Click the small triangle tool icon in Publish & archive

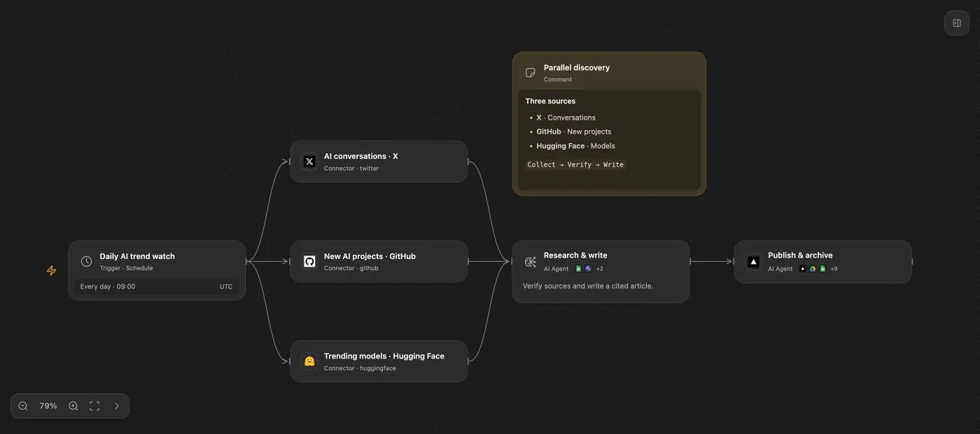pyautogui.click(x=803, y=269)
